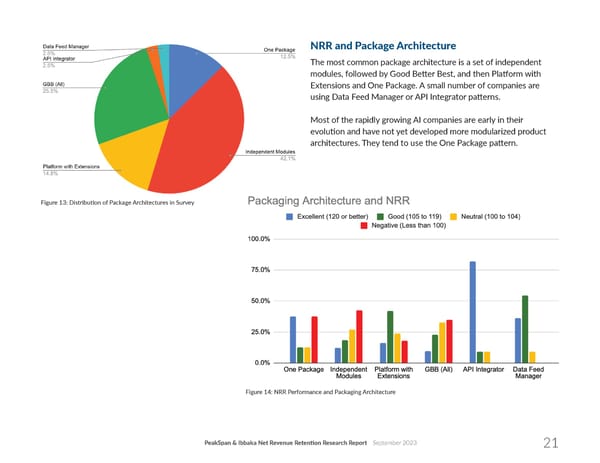The height and width of the screenshot is (463, 600).
Task: Click the blue Excellent legend swatch
Action: click(x=290, y=217)
